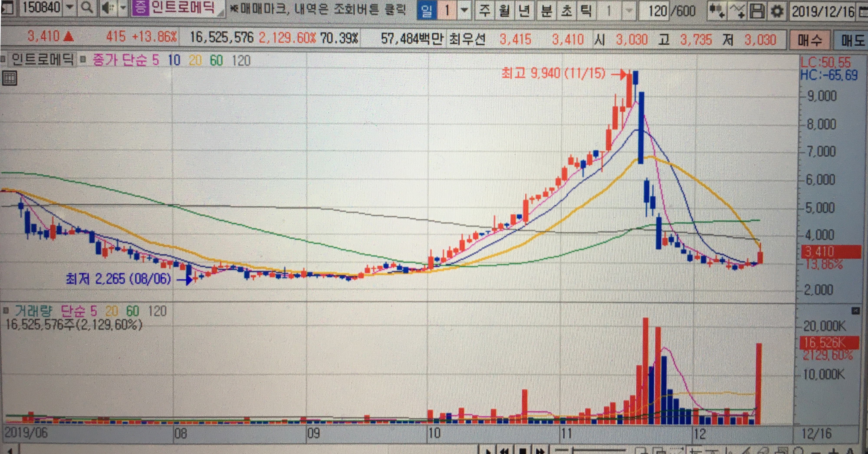Open the dropdown beside the speaker icon
This screenshot has width=868, height=454.
coord(123,8)
